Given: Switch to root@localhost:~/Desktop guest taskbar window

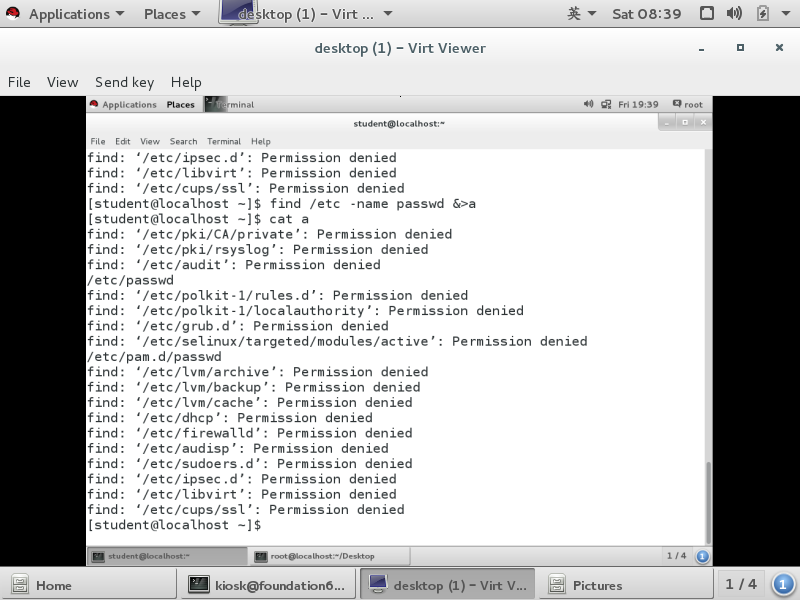Looking at the screenshot, I should click(329, 556).
